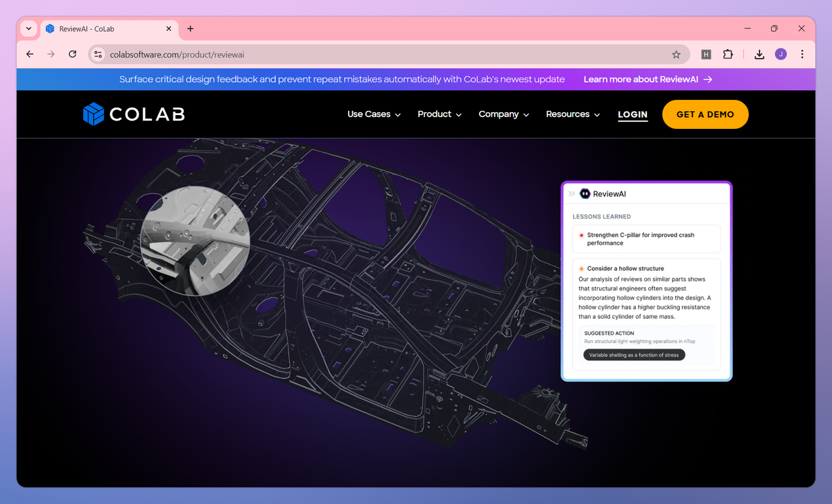Expand the Use Cases menu
The image size is (832, 504).
(x=374, y=114)
